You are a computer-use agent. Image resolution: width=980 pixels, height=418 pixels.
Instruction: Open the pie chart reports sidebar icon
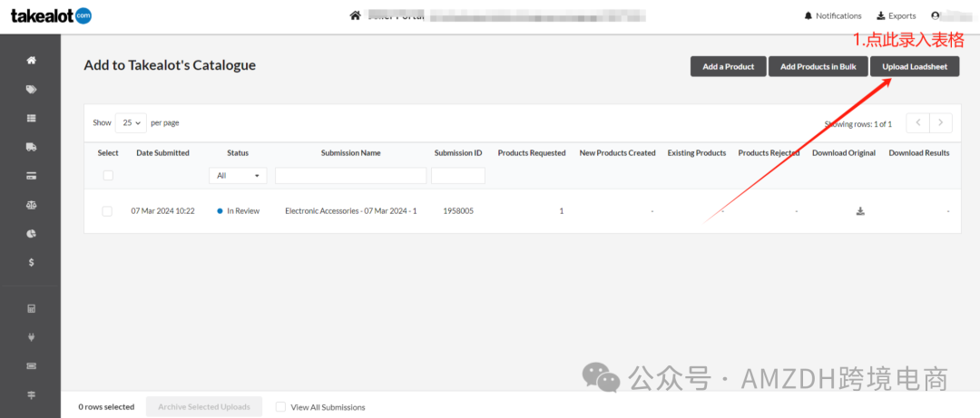click(31, 234)
